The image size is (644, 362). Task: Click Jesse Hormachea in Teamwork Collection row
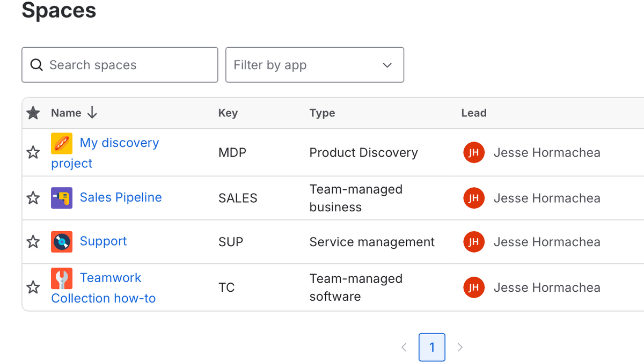[x=547, y=287]
